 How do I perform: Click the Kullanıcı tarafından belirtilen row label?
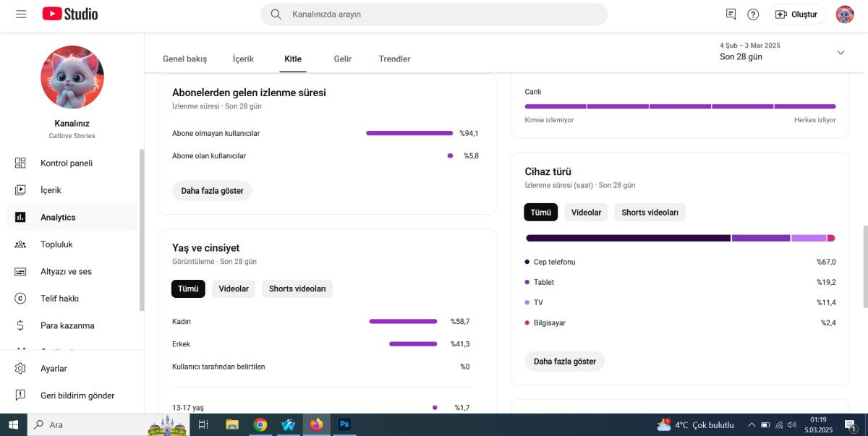click(218, 367)
